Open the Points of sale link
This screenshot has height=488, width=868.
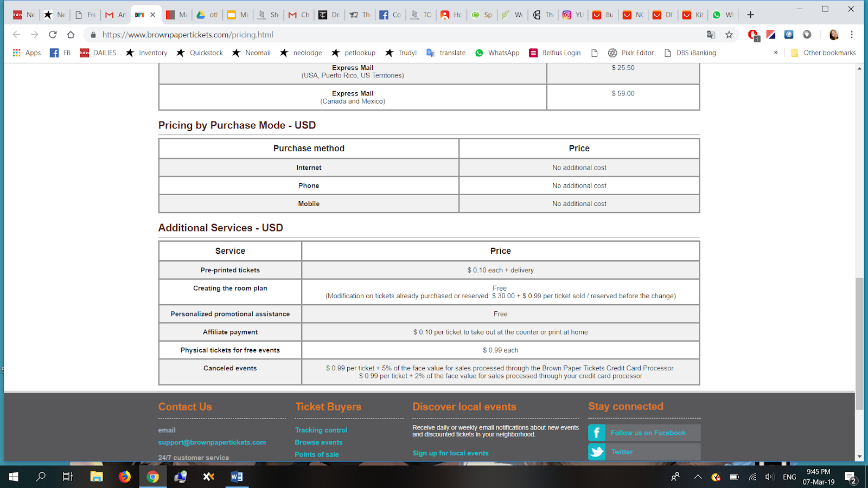point(317,454)
